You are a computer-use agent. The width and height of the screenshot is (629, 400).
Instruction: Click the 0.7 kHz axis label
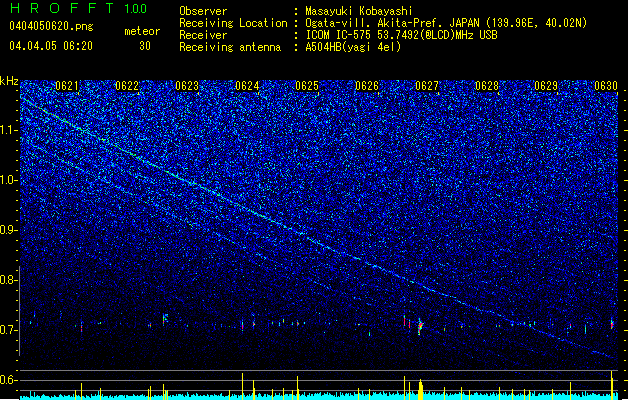[9, 330]
